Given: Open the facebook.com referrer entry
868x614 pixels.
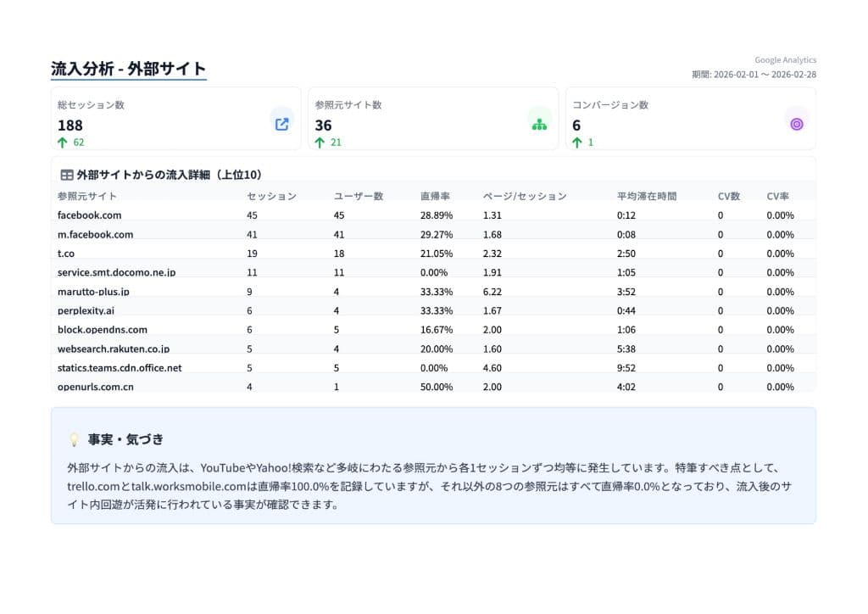Looking at the screenshot, I should [88, 215].
